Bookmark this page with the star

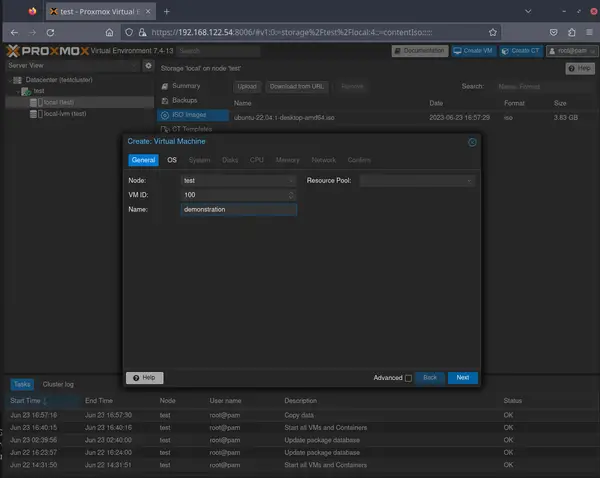[492, 33]
